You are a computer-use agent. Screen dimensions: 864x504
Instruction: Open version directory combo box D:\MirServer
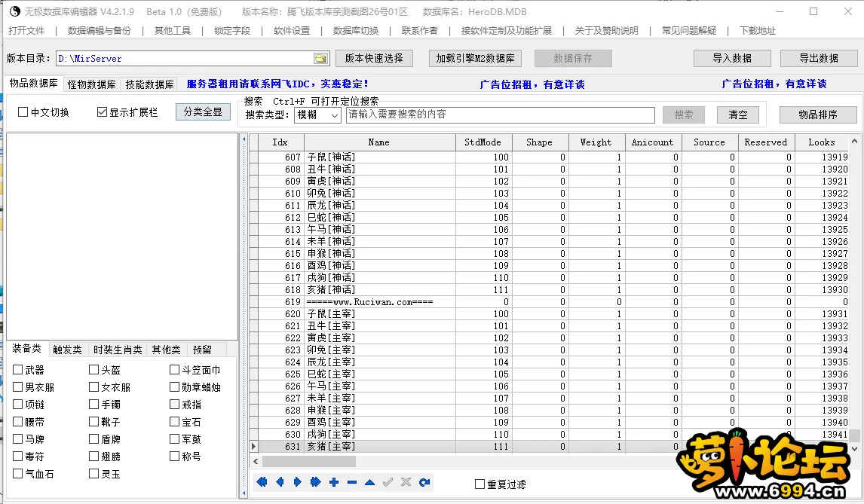[x=193, y=59]
